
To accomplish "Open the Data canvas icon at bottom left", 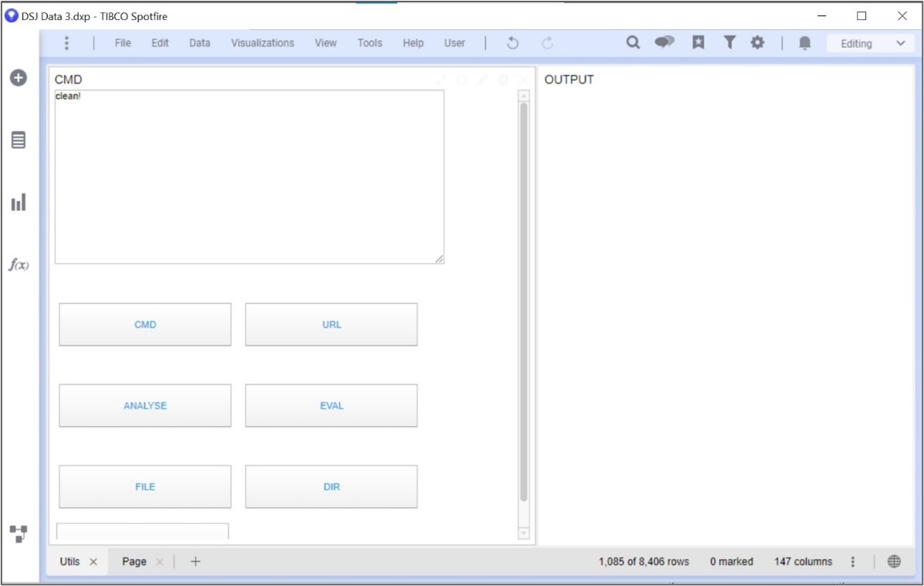I will [x=19, y=533].
